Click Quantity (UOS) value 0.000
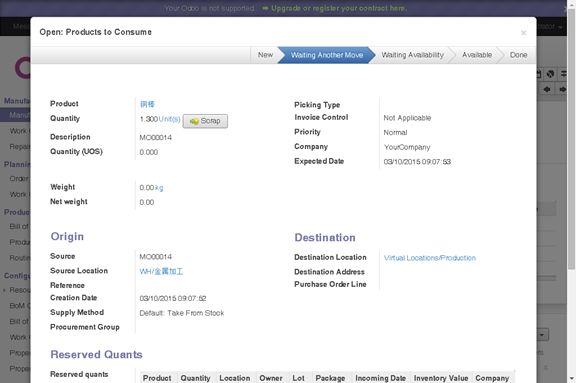Image resolution: width=576 pixels, height=383 pixels. (x=148, y=152)
